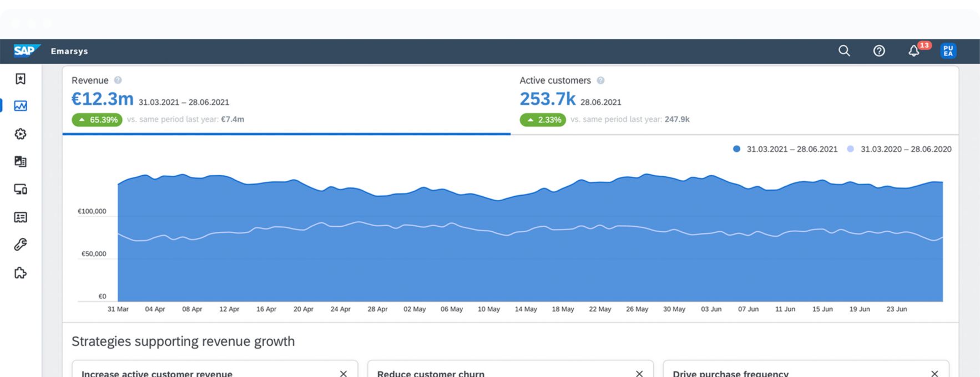The width and height of the screenshot is (980, 377).
Task: Select the analytics chart sidebar icon
Action: pos(21,106)
